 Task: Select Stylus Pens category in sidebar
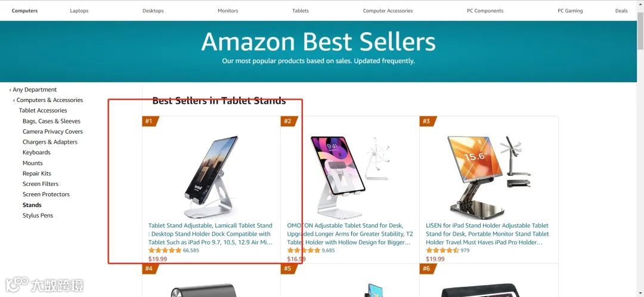click(x=38, y=215)
